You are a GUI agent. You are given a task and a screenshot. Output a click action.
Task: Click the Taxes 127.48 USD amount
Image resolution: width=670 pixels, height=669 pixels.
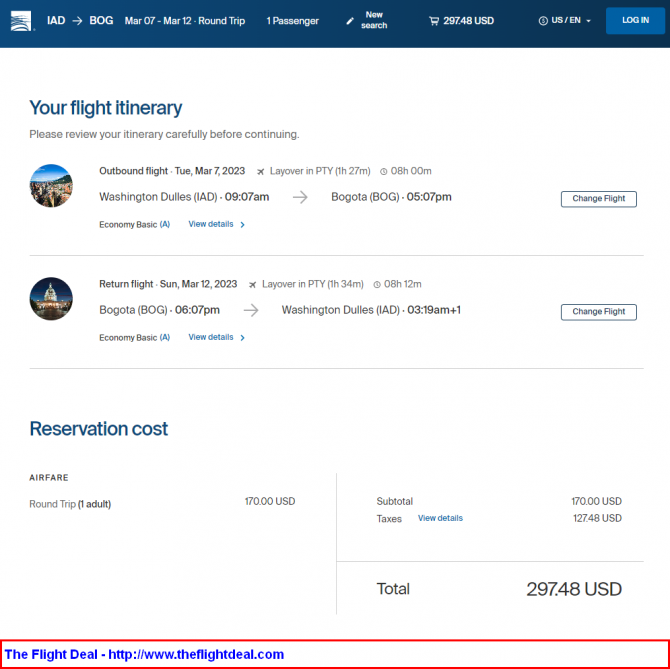coord(597,519)
